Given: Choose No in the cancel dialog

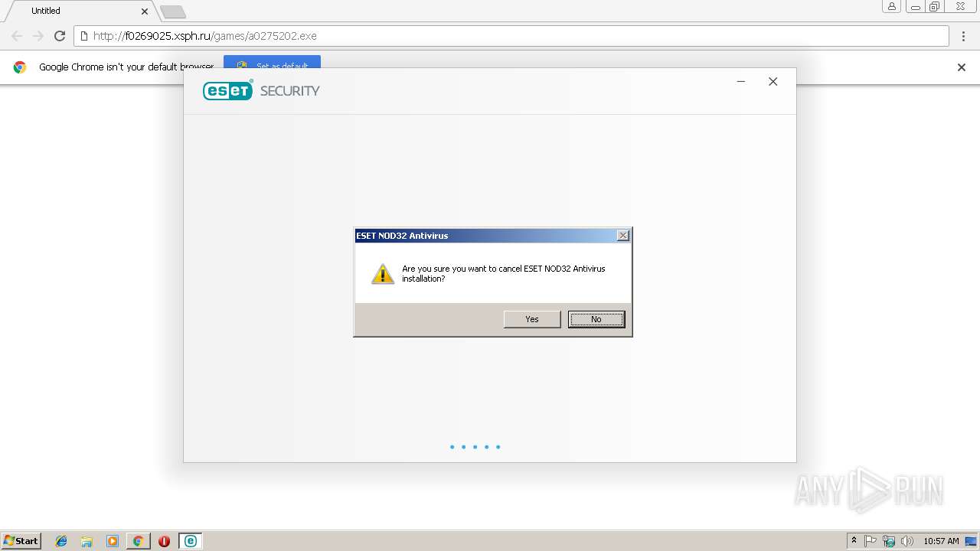Looking at the screenshot, I should (x=596, y=319).
